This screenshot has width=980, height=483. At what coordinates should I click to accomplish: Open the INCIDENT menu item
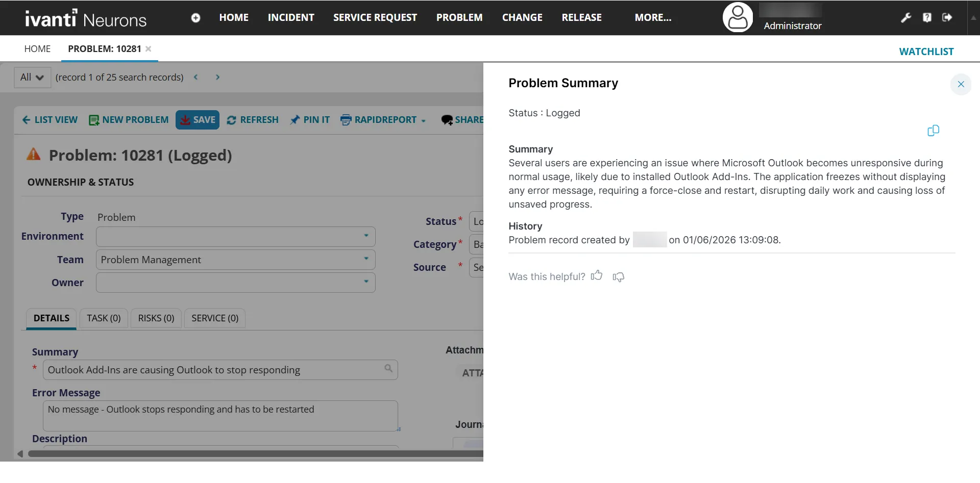coord(291,17)
